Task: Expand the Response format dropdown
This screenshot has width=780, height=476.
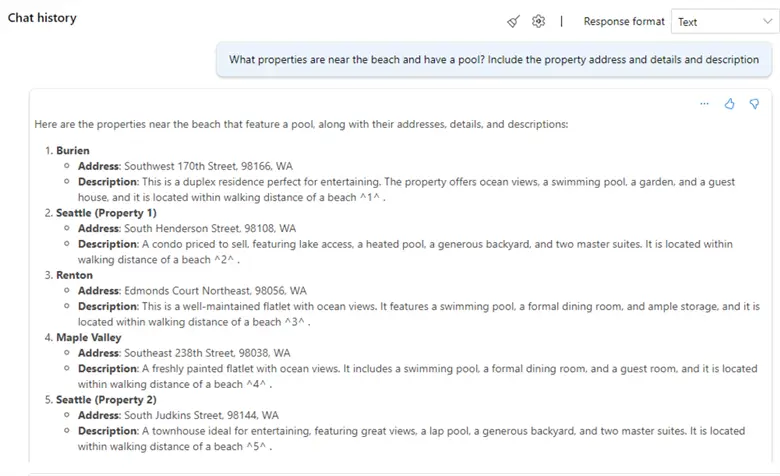Action: pyautogui.click(x=721, y=21)
